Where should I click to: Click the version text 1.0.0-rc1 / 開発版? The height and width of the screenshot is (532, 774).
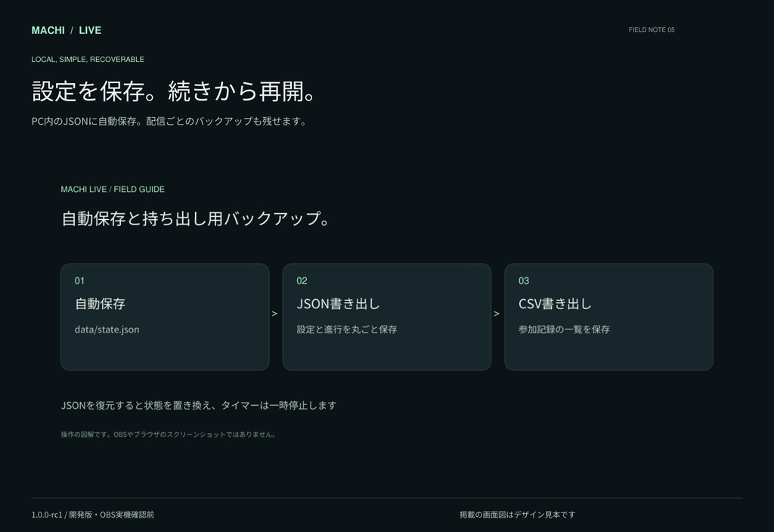tap(93, 515)
